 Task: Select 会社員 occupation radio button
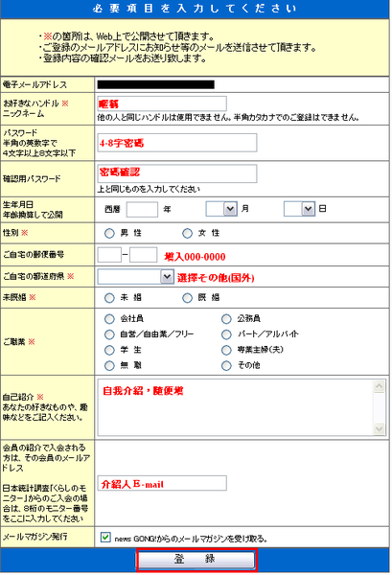[109, 319]
